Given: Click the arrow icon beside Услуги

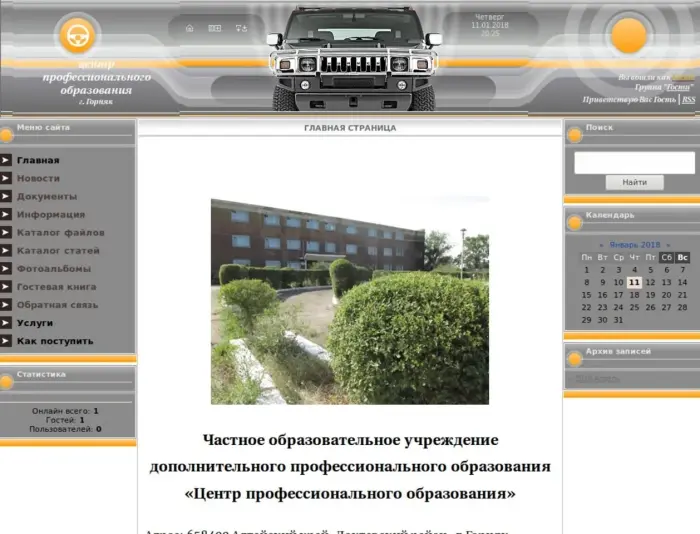Looking at the screenshot, I should click(x=6, y=323).
